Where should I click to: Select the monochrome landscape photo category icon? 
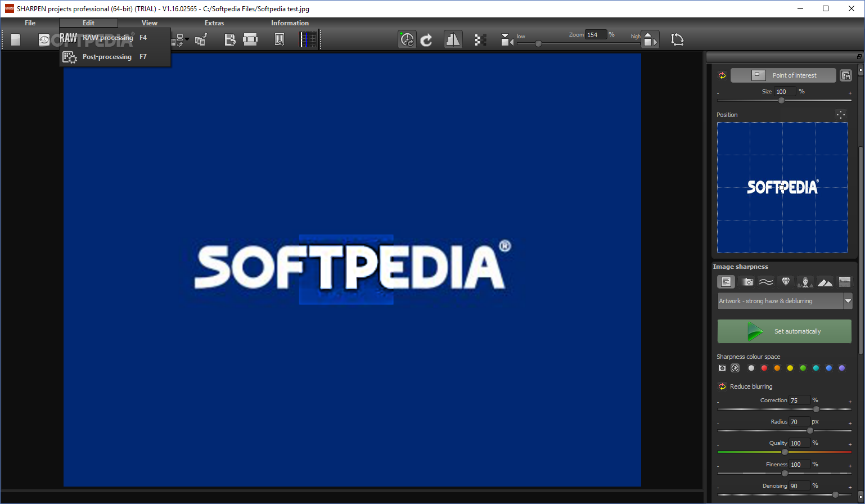click(845, 282)
